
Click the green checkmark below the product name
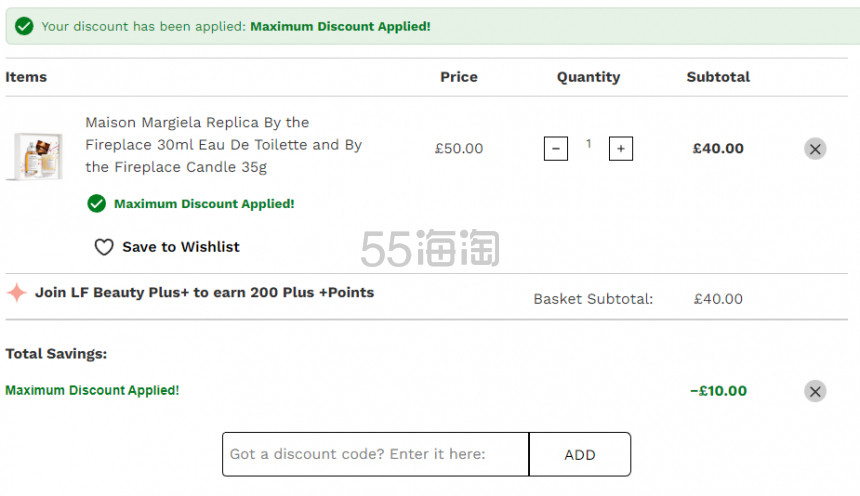click(96, 204)
